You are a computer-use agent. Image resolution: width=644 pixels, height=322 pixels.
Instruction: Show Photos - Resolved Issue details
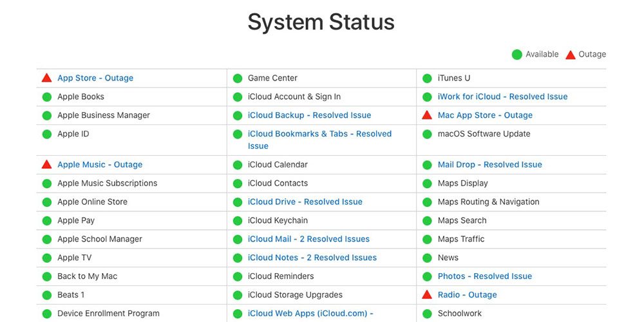point(484,276)
